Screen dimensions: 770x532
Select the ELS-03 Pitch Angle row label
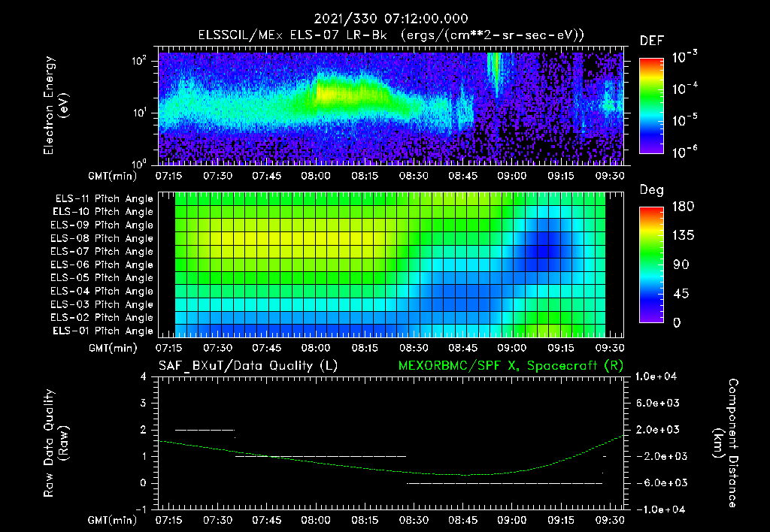click(x=102, y=304)
